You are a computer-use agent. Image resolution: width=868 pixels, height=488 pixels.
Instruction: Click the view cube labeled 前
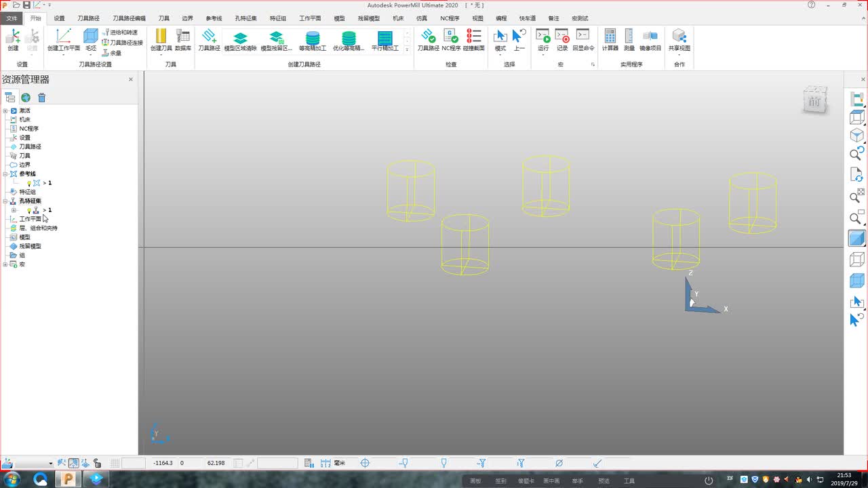pyautogui.click(x=814, y=100)
